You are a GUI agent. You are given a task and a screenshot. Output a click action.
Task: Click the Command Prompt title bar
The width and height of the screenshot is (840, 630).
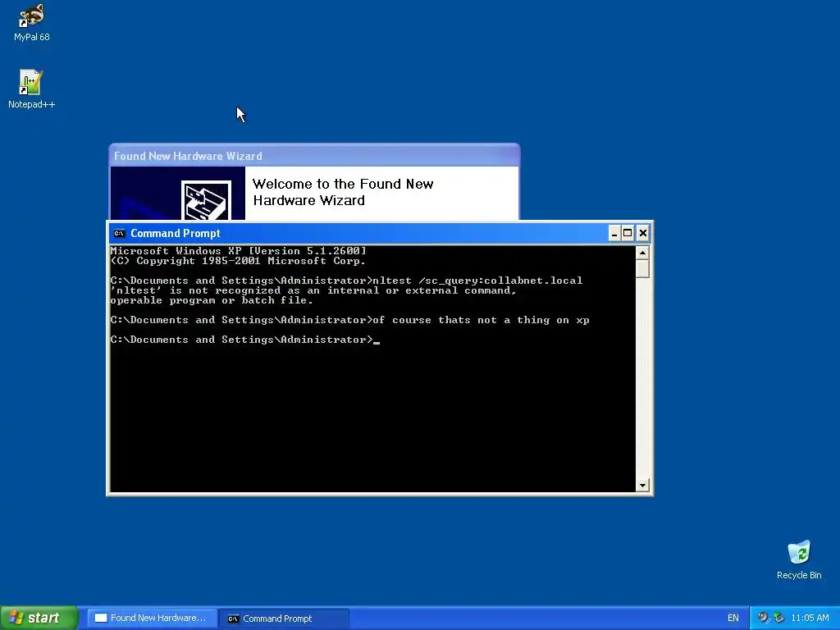(358, 233)
